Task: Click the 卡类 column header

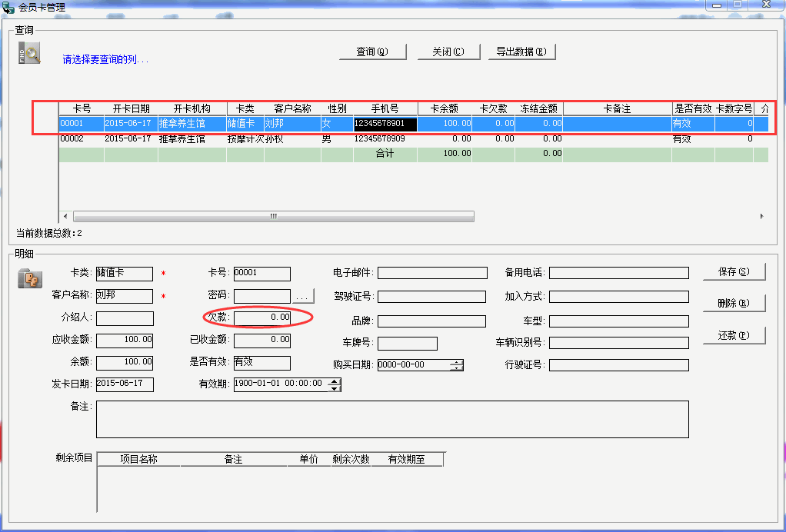Action: (x=245, y=108)
